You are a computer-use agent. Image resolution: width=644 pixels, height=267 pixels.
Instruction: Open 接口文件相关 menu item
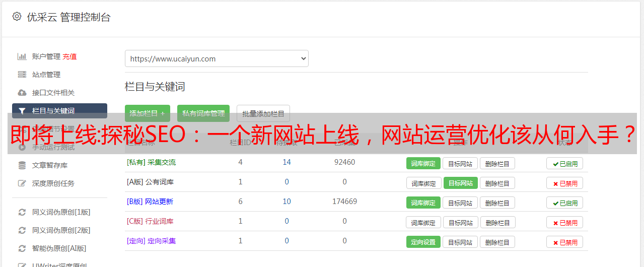[x=53, y=93]
